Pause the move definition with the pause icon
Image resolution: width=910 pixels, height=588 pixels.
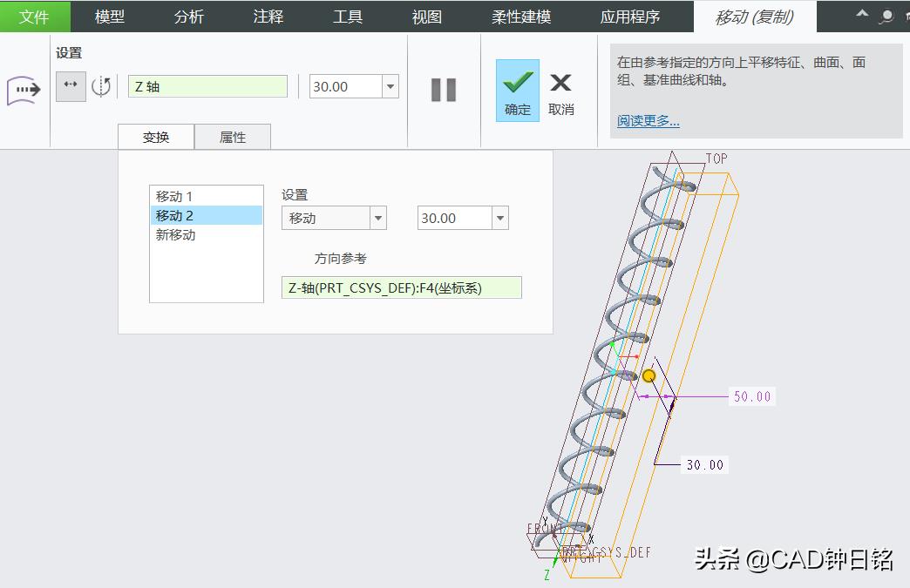pos(444,88)
